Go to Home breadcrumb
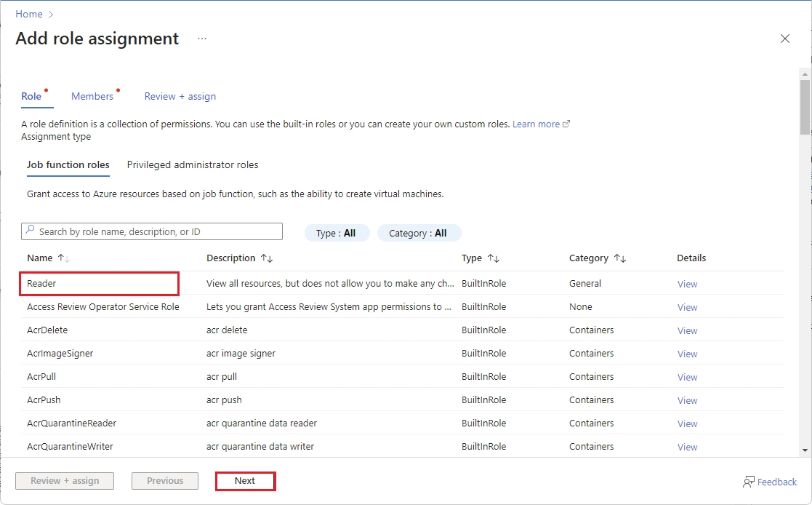Image resolution: width=812 pixels, height=505 pixels. click(x=29, y=14)
